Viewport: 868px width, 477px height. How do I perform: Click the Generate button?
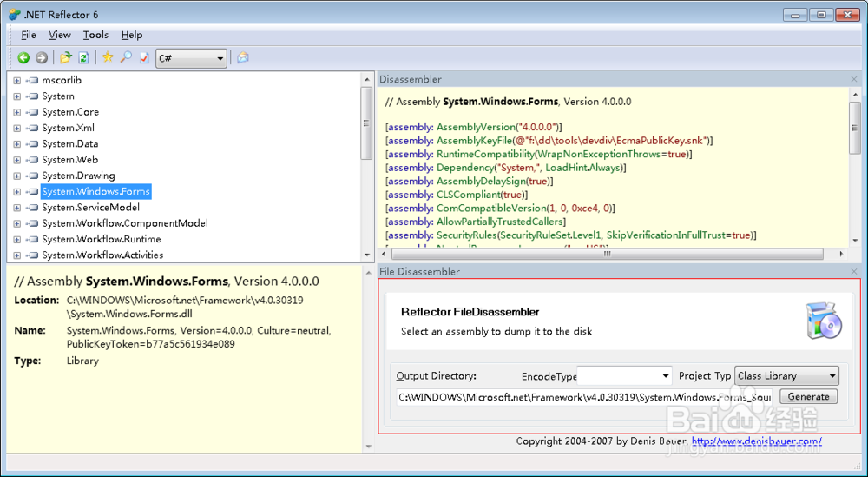(808, 397)
